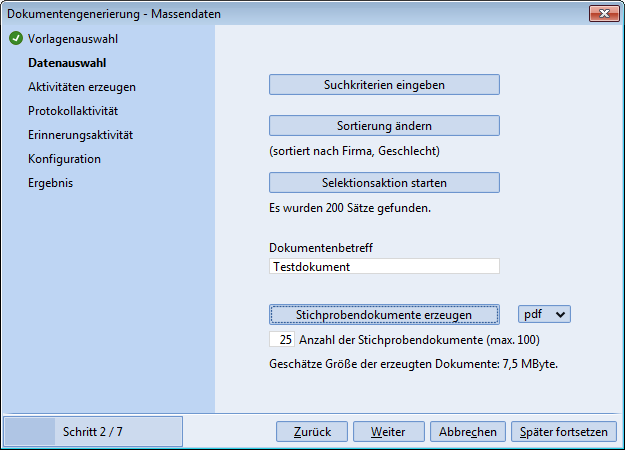625x450 pixels.
Task: Start the selection with Selektionsaktion starten
Action: pos(384,183)
